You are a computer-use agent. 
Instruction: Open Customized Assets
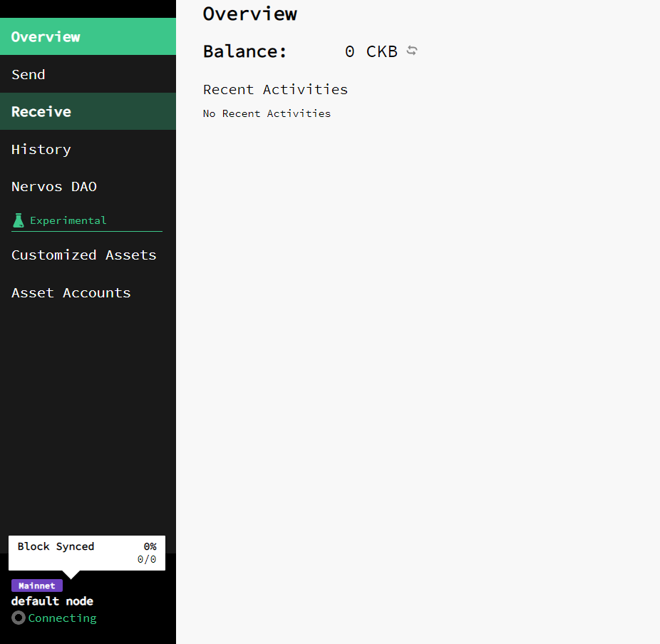pos(88,255)
